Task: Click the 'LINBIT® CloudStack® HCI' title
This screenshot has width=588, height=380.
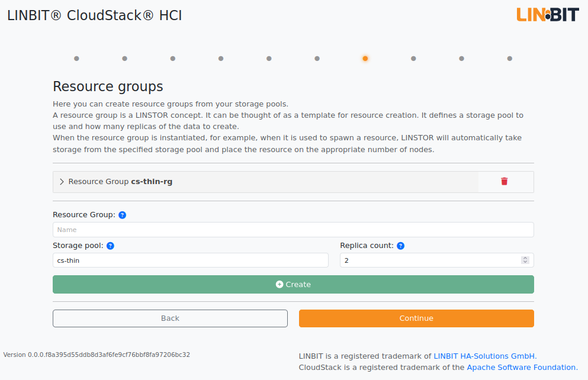Action: pyautogui.click(x=95, y=15)
